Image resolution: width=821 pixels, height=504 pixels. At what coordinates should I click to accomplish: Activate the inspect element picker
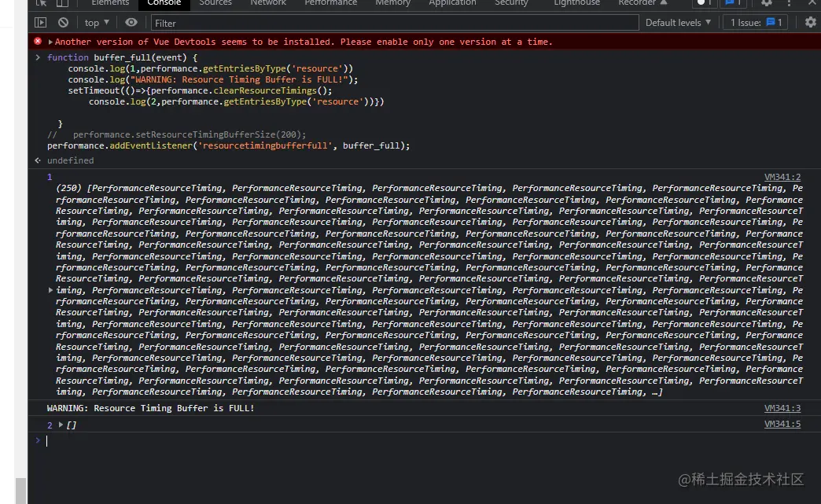coord(42,3)
